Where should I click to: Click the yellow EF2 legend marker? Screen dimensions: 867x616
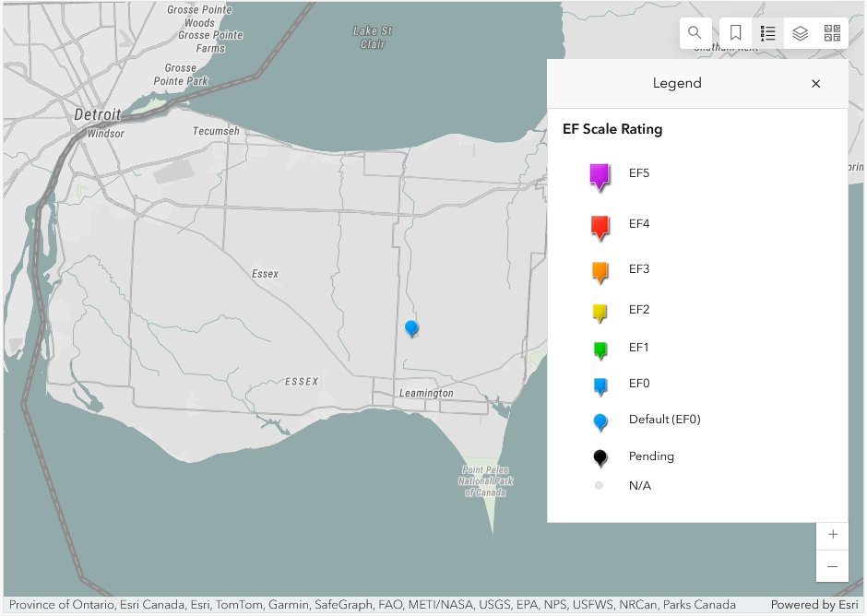click(x=600, y=313)
